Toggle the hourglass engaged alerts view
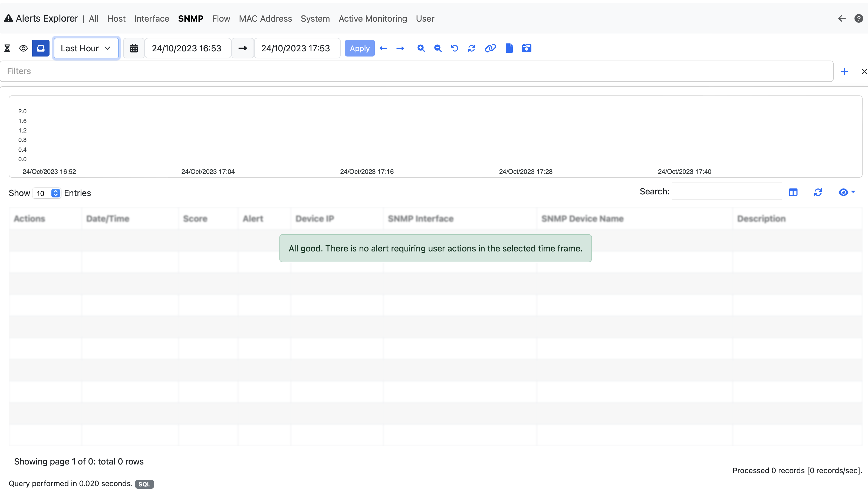This screenshot has width=868, height=491. pyautogui.click(x=7, y=48)
